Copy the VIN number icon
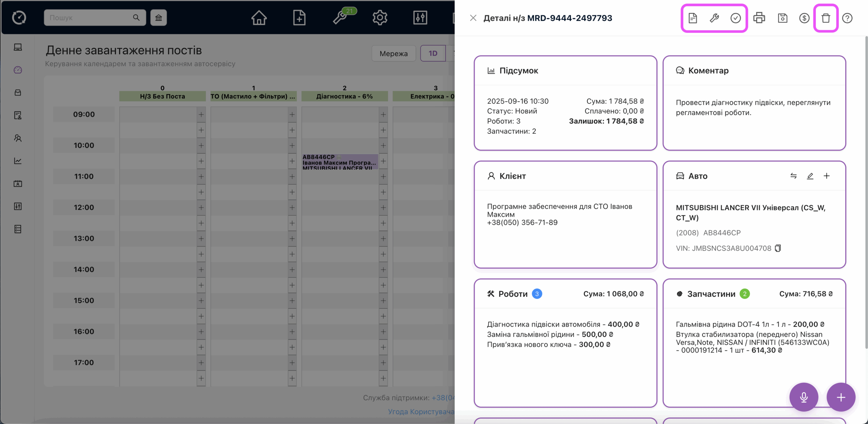This screenshot has width=868, height=424. (x=778, y=248)
